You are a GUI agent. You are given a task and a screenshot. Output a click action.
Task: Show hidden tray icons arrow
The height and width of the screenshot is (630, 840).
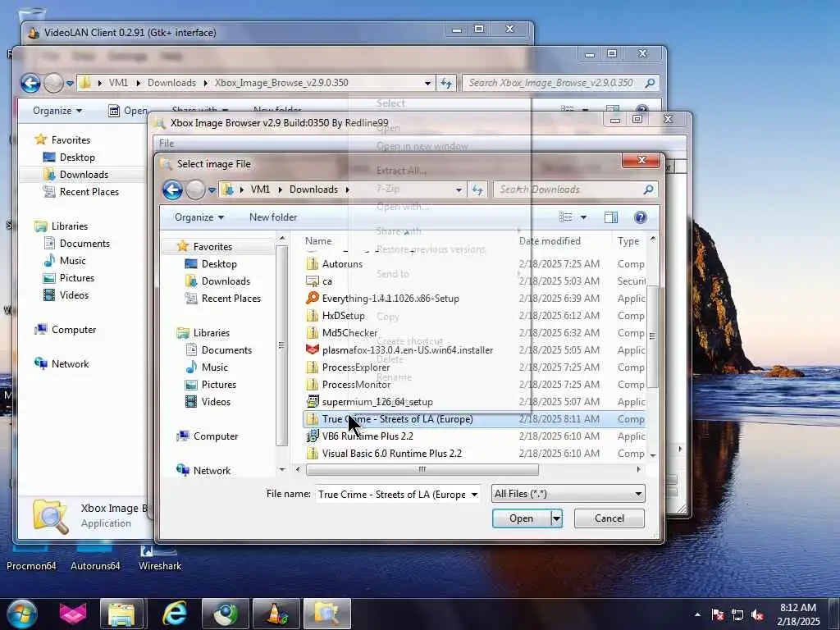tap(697, 615)
